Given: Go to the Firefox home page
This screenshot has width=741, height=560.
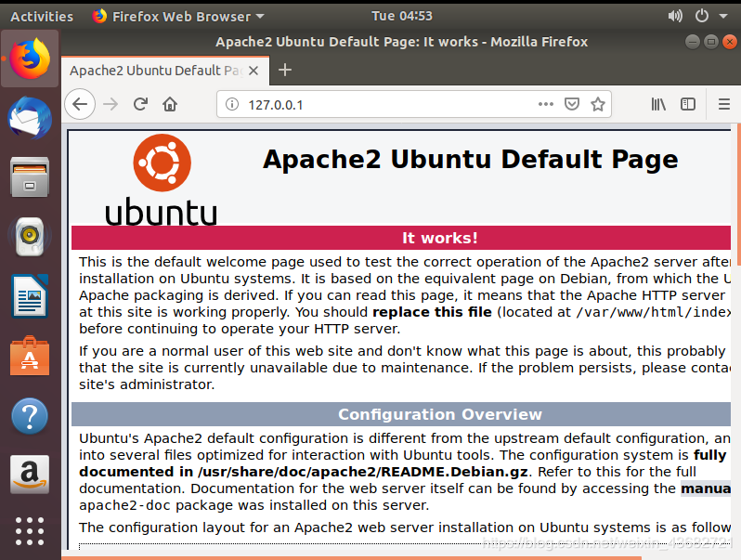Looking at the screenshot, I should click(170, 104).
